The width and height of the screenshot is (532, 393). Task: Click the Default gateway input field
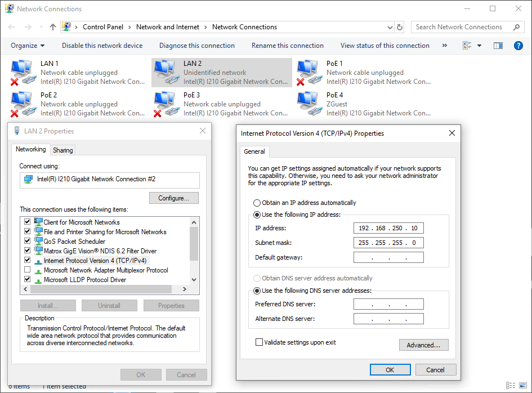point(388,257)
